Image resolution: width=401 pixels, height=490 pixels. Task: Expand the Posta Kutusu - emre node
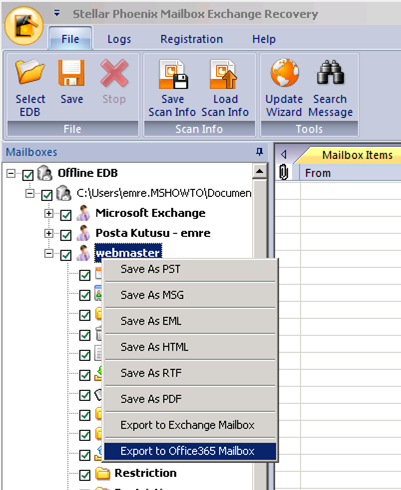[x=49, y=233]
